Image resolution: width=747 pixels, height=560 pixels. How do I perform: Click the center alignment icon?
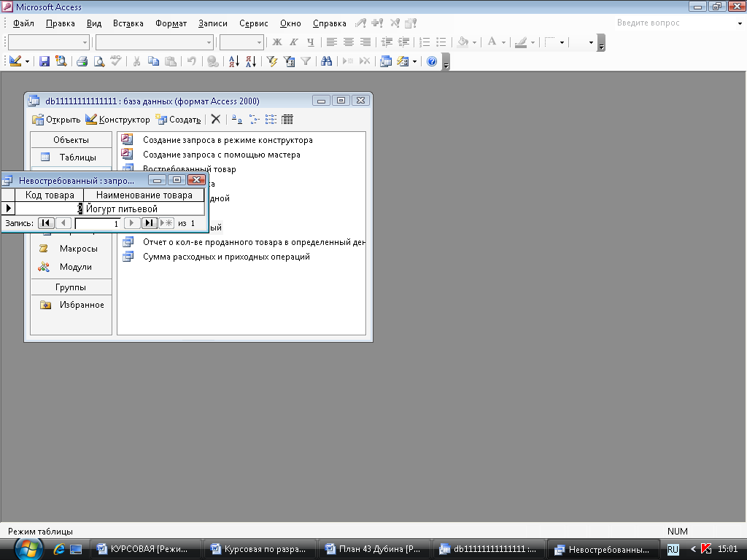(x=348, y=42)
